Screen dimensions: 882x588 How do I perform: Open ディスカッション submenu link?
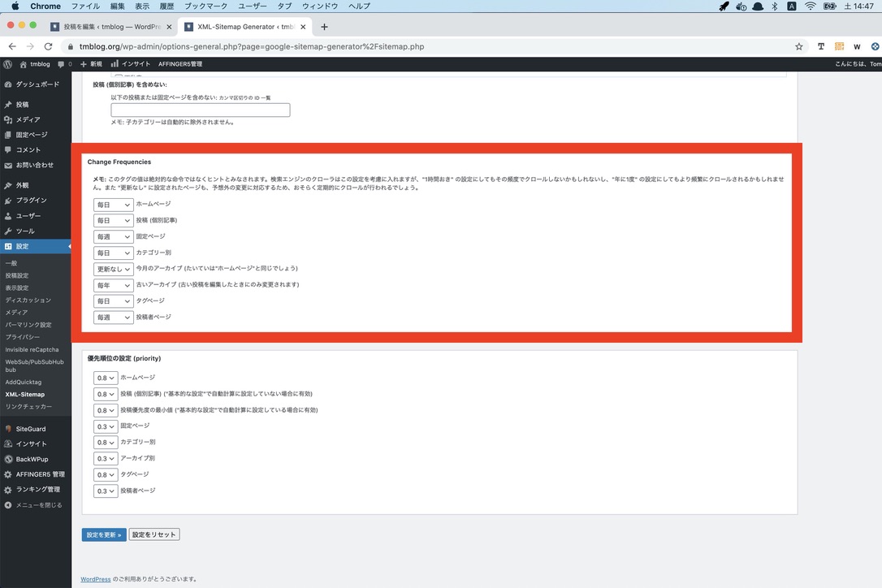pyautogui.click(x=28, y=300)
